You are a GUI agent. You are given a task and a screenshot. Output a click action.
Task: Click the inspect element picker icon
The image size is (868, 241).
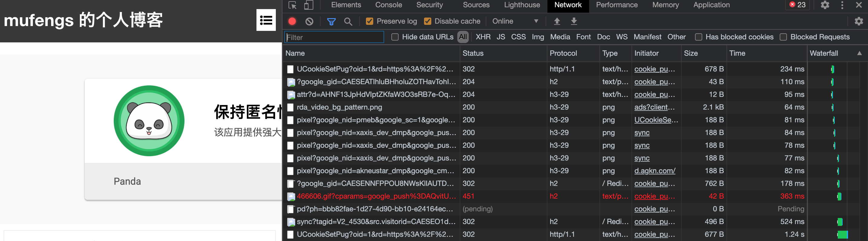click(292, 5)
